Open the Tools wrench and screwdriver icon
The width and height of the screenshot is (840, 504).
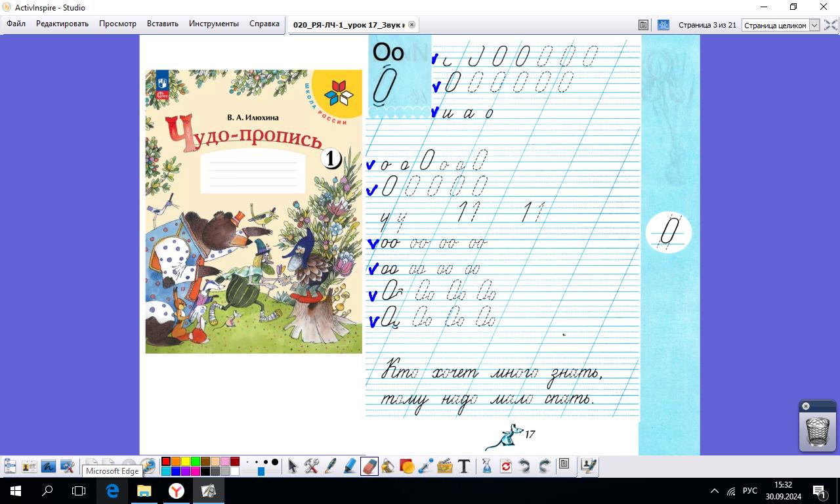click(x=311, y=466)
